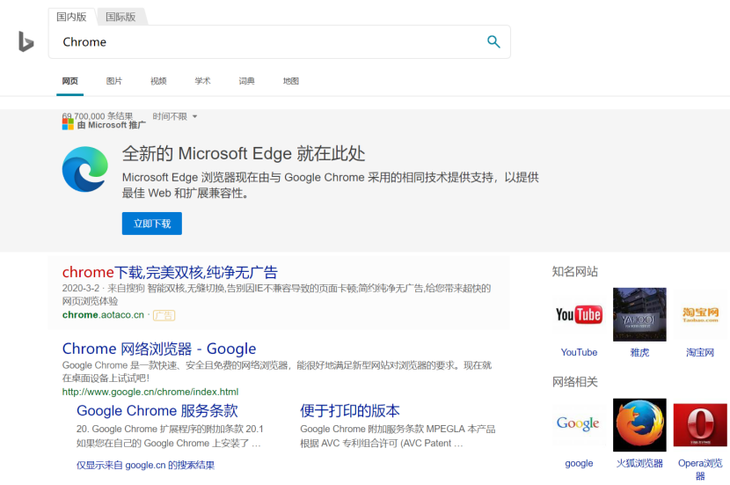Click the 知名网站 heading
The width and height of the screenshot is (730, 485).
click(575, 272)
